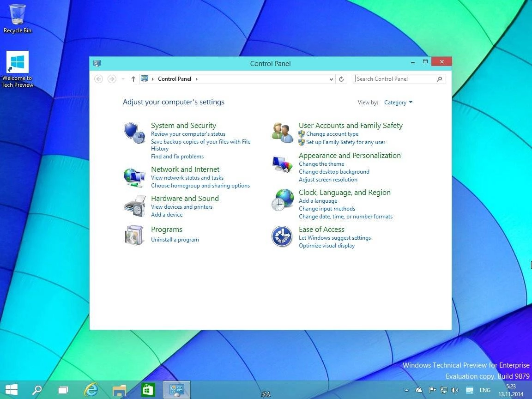
Task: Expand the View by Category dropdown
Action: (x=399, y=103)
